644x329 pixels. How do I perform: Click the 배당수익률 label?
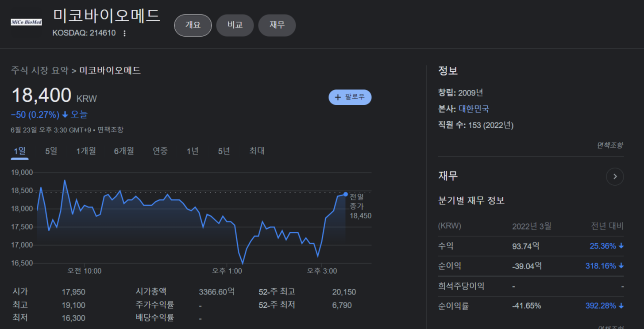point(154,318)
